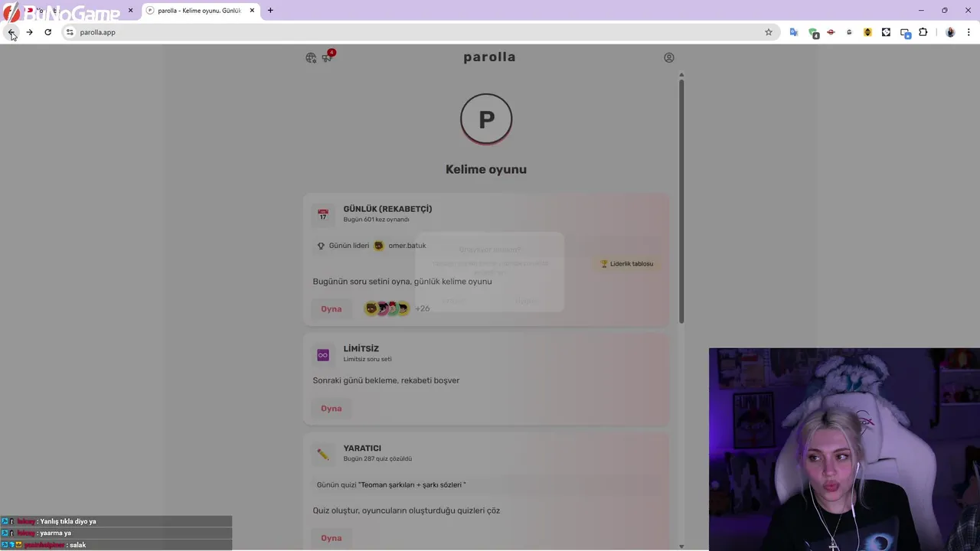
Task: Click the Günün lideri trophy label
Action: [343, 246]
